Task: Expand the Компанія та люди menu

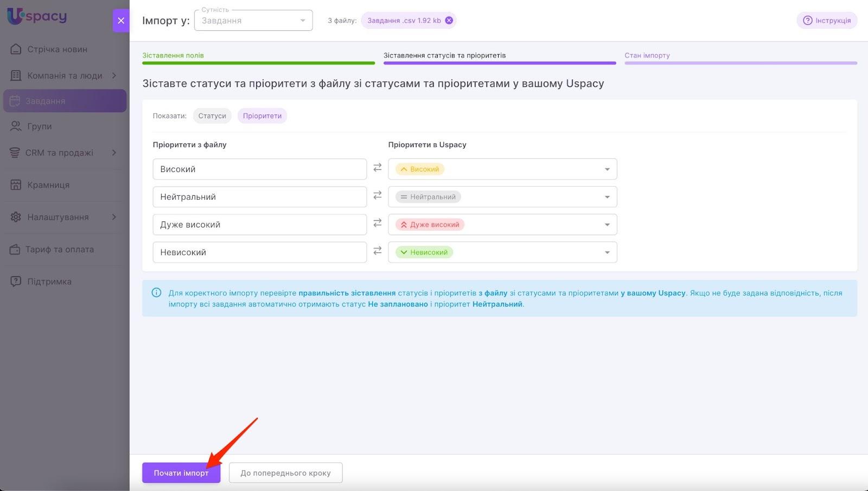Action: click(x=65, y=75)
